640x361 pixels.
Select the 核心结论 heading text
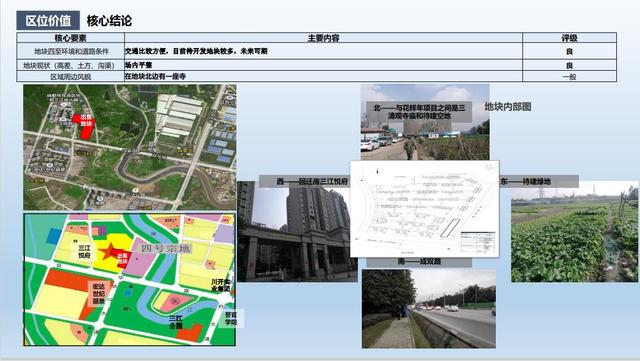pos(109,21)
